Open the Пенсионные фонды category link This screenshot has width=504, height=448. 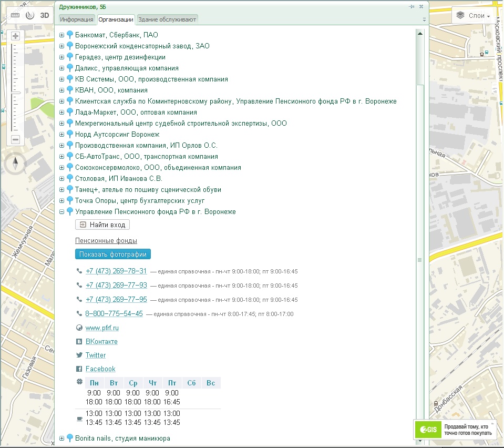[106, 240]
